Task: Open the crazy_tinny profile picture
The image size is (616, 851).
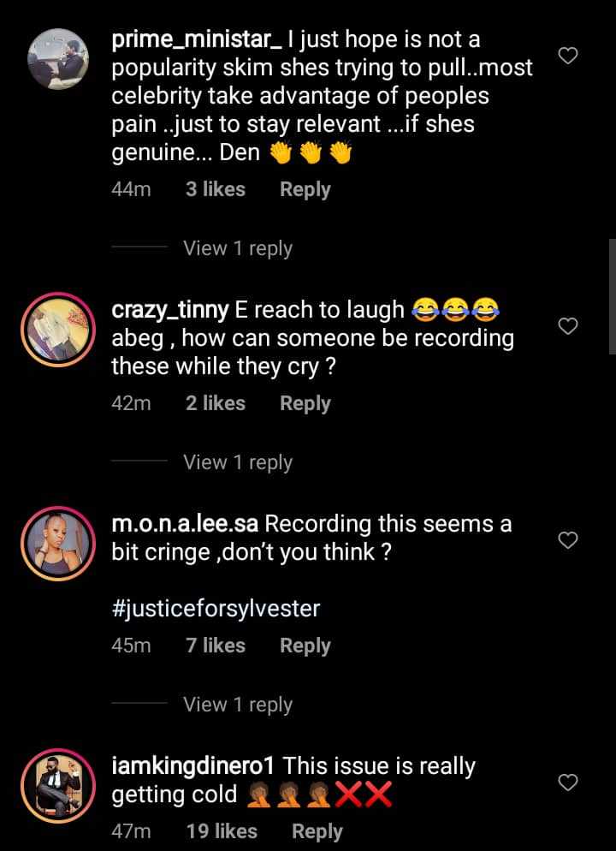Action: [59, 328]
